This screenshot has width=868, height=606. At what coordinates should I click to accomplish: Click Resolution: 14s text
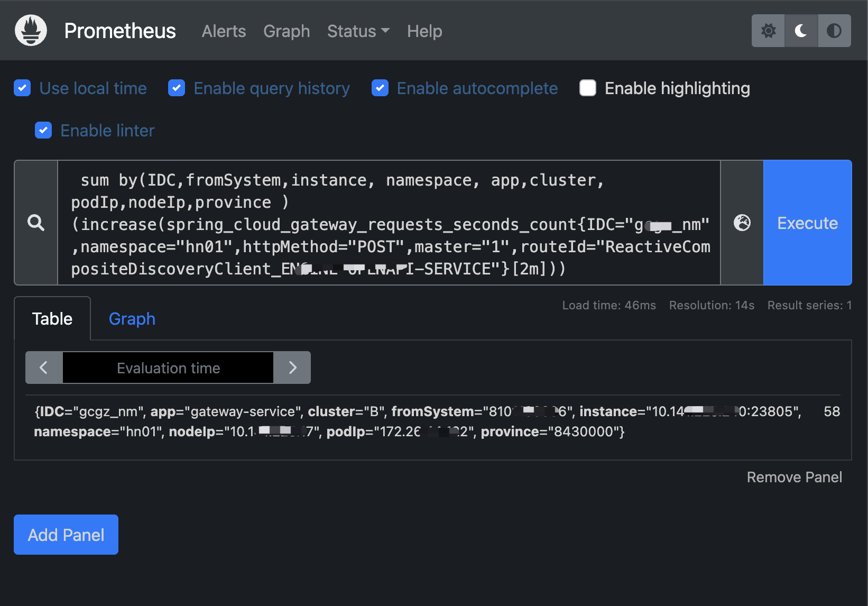[712, 305]
